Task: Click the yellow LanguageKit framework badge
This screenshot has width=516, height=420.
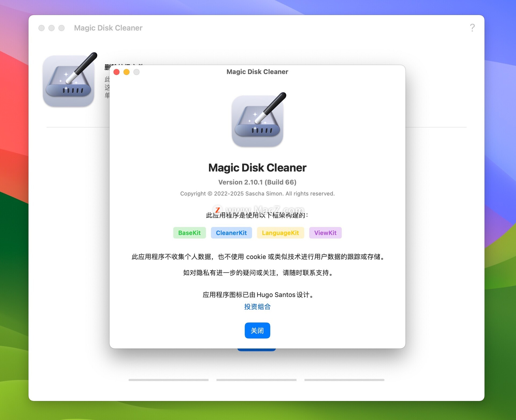Action: click(x=280, y=233)
